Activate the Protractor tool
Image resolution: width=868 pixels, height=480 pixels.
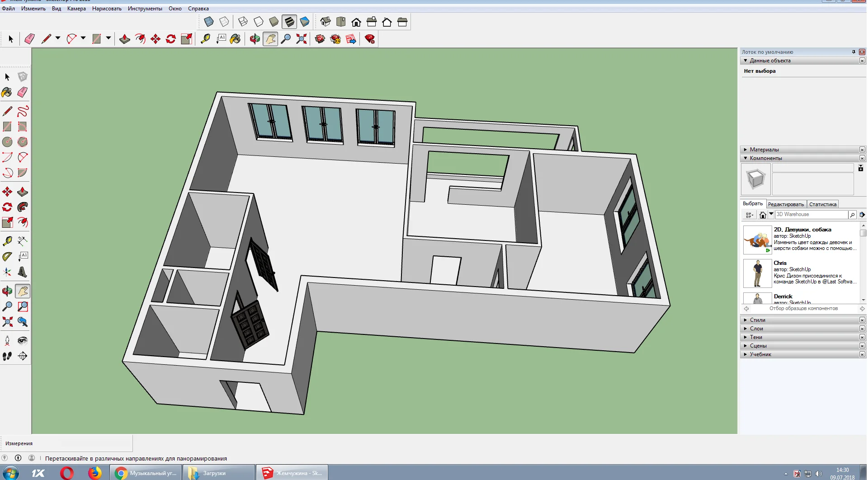[x=7, y=257]
